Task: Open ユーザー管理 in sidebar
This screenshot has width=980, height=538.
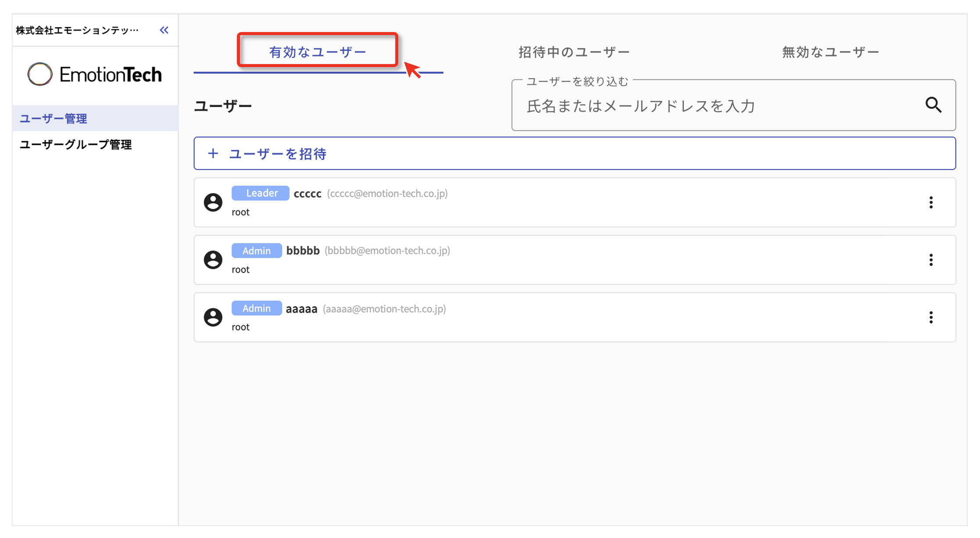Action: (54, 118)
